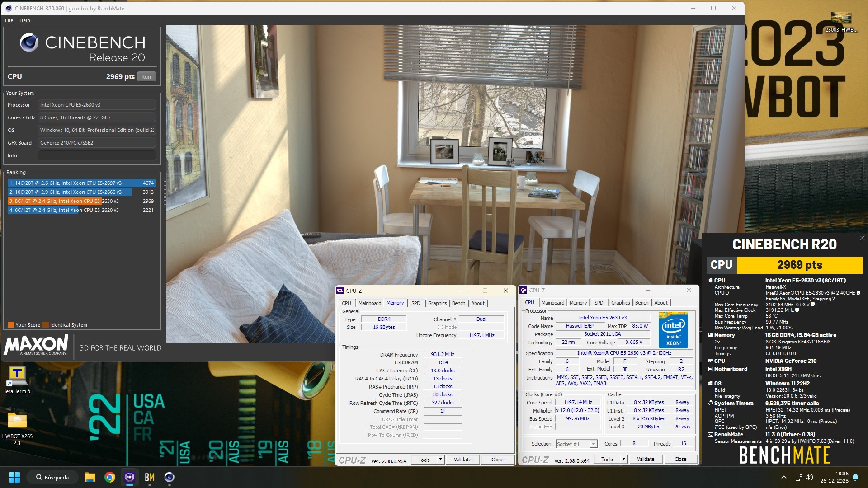This screenshot has height=488, width=868.
Task: Select the E5-2620 v3 ranking row
Action: 81,210
